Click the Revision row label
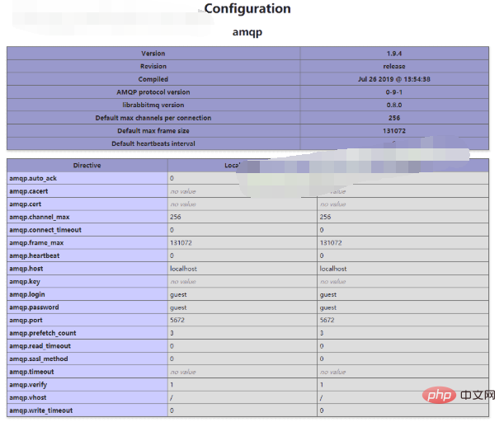The width and height of the screenshot is (504, 422). (153, 67)
